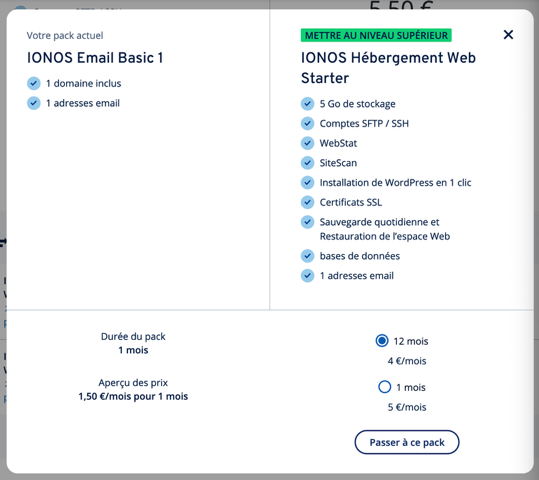Click the IONOS Hébergement Web Starter heading
The width and height of the screenshot is (539, 480).
(x=388, y=68)
